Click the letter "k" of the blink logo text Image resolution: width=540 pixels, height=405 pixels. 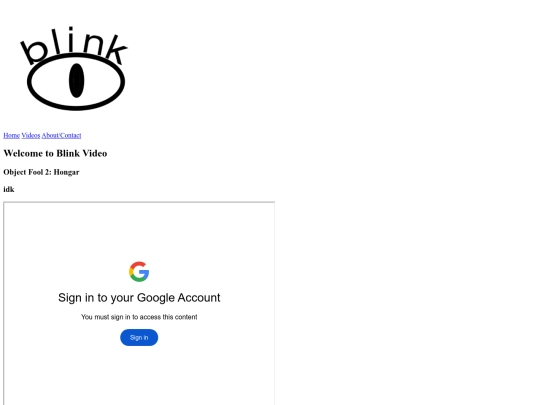116,49
